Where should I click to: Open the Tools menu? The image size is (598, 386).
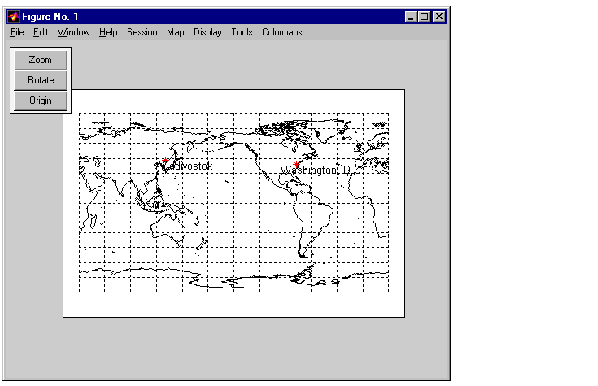(x=242, y=32)
